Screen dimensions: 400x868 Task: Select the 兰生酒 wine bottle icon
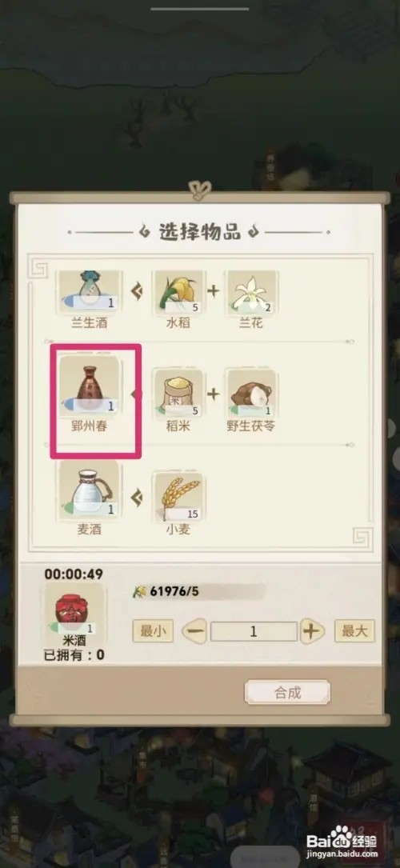pos(89,292)
